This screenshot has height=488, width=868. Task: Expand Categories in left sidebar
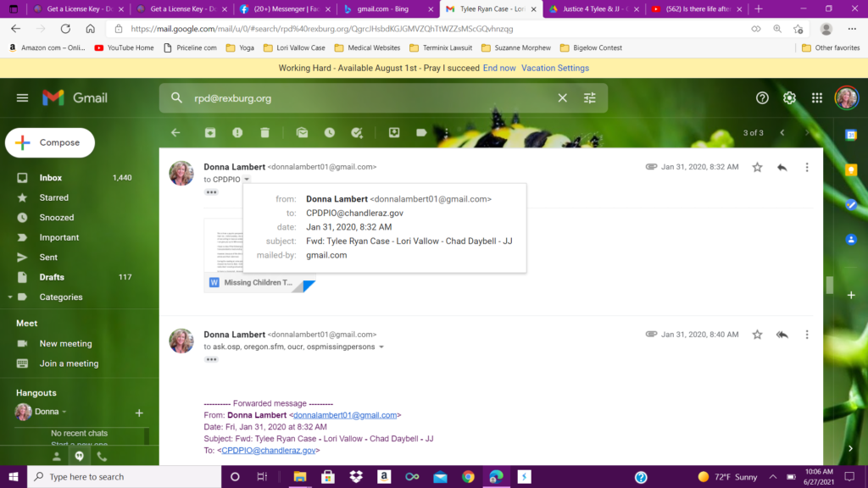click(x=10, y=297)
